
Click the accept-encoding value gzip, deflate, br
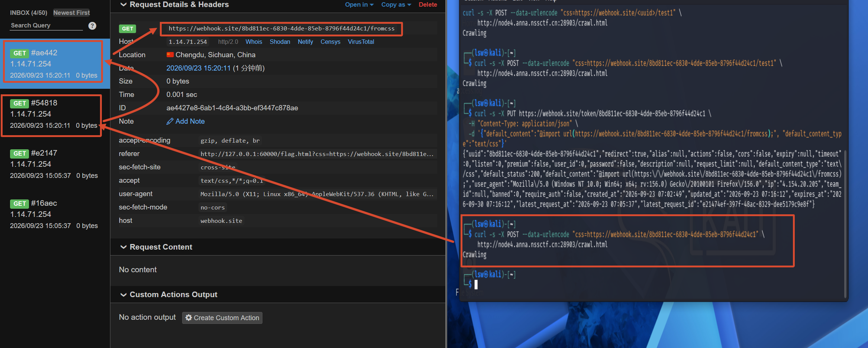[x=230, y=140]
